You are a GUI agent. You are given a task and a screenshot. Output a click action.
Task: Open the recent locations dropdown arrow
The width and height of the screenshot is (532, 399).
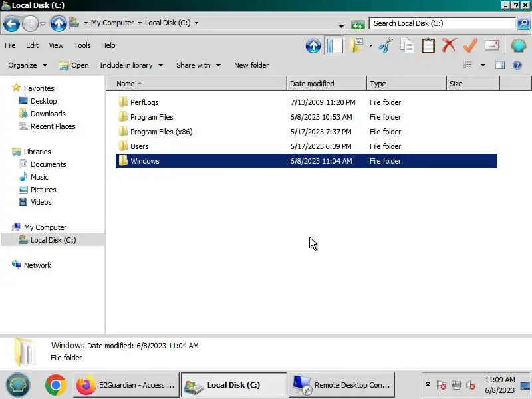click(43, 24)
